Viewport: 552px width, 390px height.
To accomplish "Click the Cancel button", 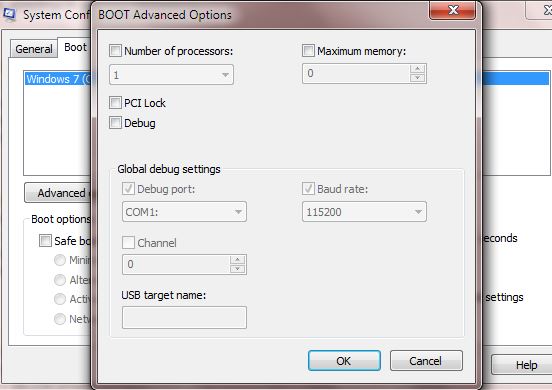I will tap(426, 360).
